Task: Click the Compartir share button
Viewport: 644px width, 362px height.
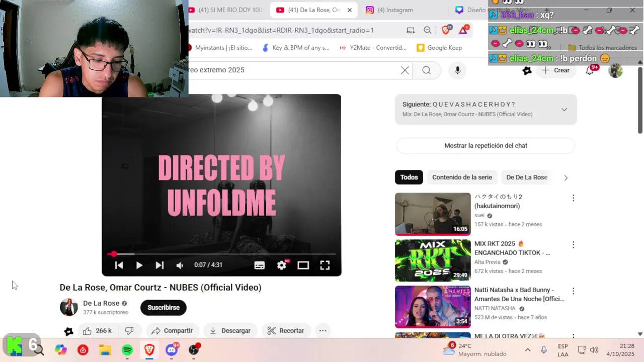Action: (172, 330)
